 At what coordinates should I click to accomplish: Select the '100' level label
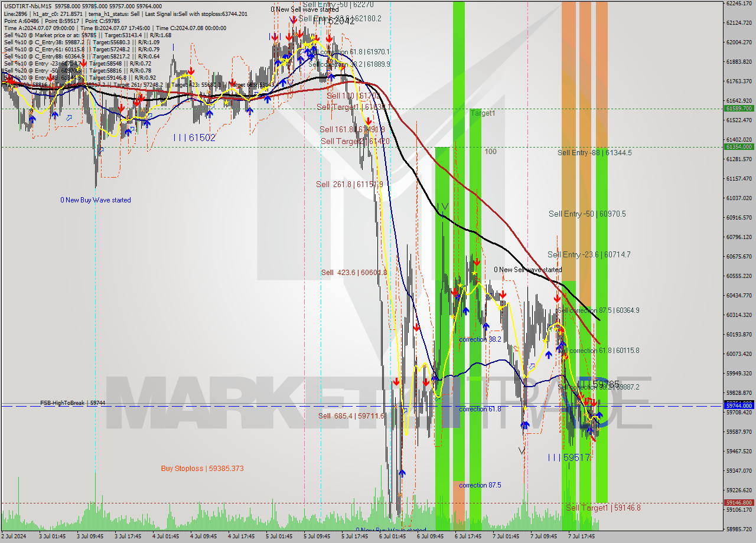(x=491, y=152)
